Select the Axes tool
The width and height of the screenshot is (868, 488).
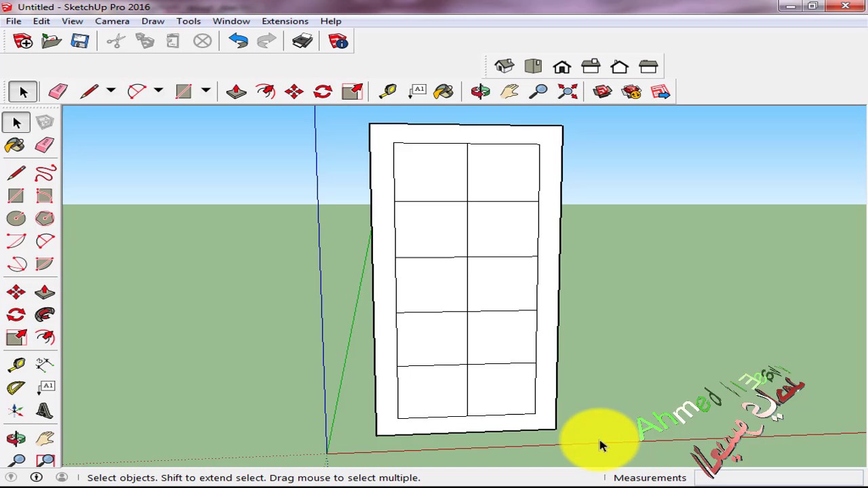(16, 411)
